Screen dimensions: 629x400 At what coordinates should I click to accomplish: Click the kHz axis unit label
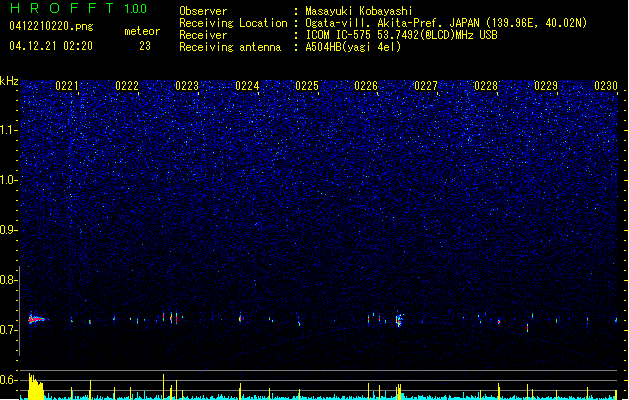click(9, 81)
